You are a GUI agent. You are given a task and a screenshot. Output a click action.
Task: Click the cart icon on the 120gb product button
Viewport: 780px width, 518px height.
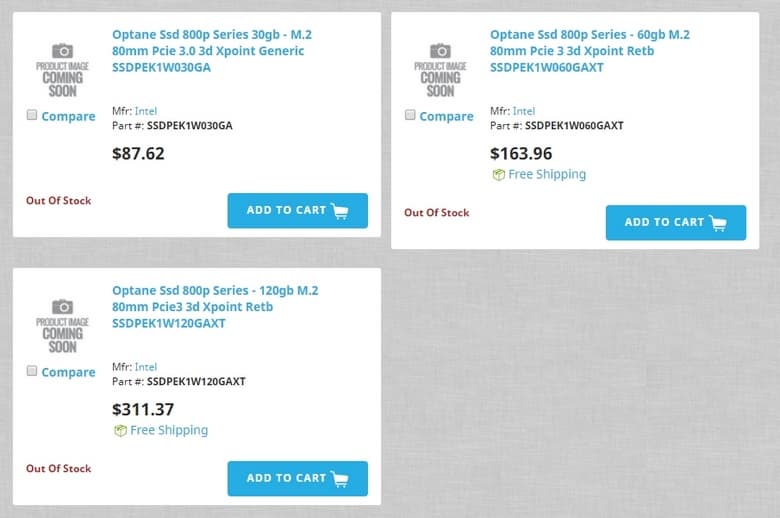coord(340,479)
